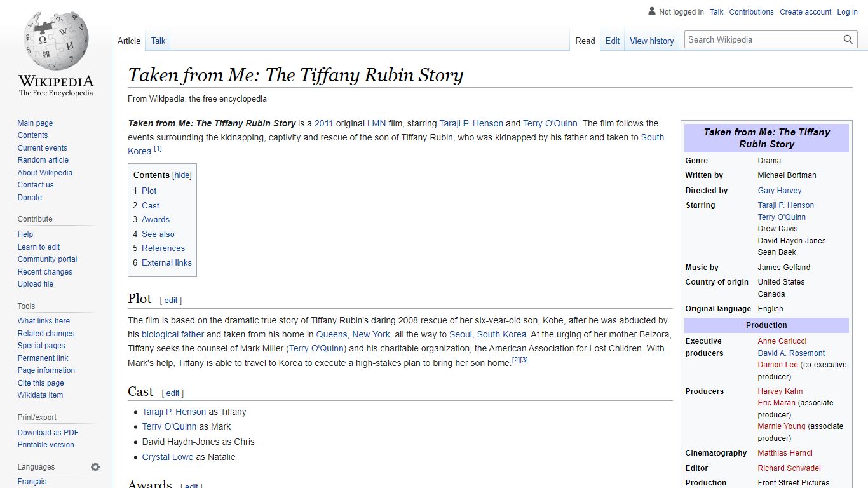868x488 pixels.
Task: Open Richard Schwadel link
Action: pyautogui.click(x=789, y=468)
